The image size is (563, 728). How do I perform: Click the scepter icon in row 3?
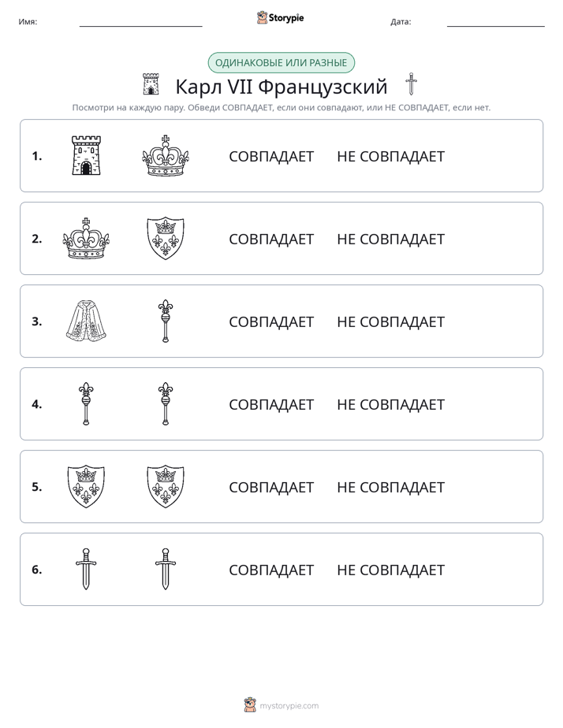click(166, 321)
